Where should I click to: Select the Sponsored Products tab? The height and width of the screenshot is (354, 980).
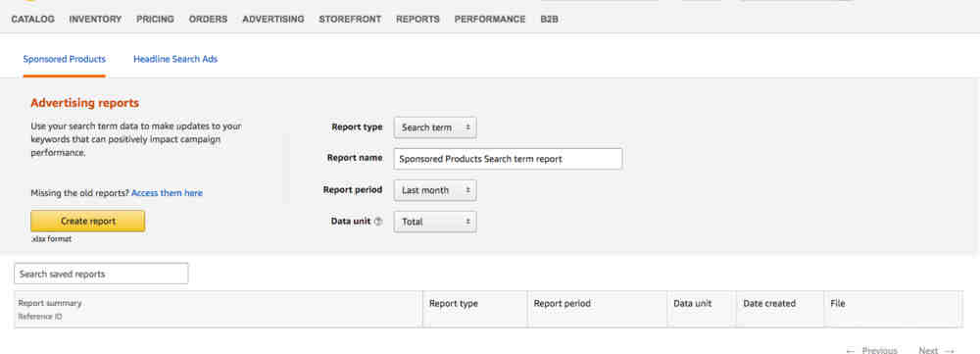pos(65,59)
